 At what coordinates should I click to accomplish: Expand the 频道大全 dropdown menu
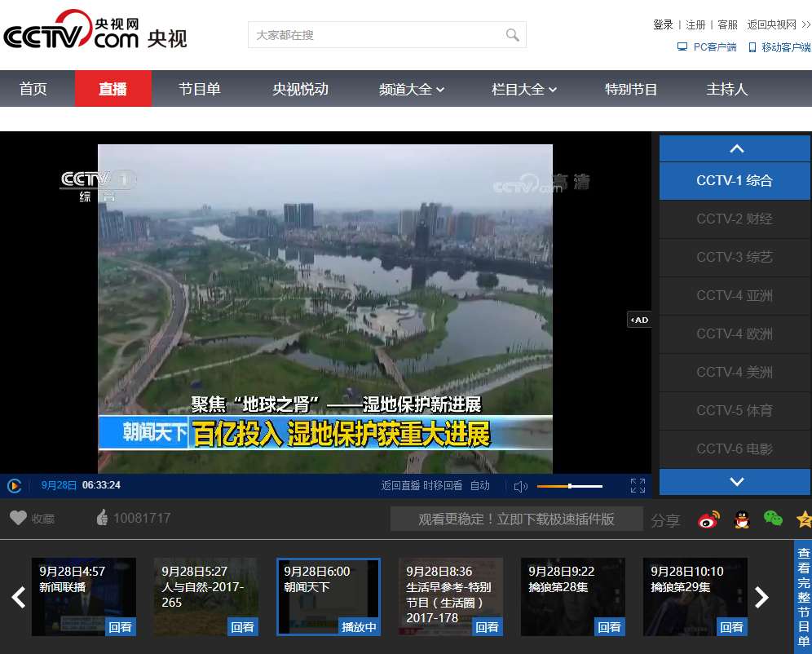[x=412, y=90]
